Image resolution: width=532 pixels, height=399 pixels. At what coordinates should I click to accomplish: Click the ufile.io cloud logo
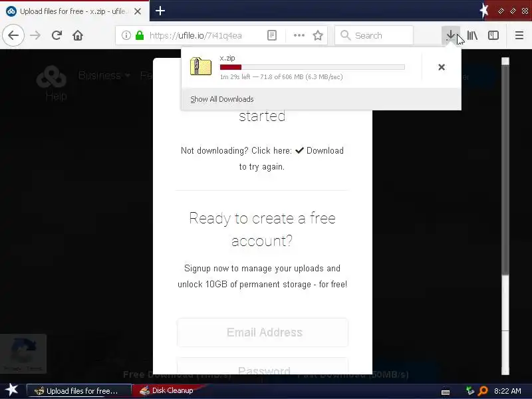click(x=51, y=76)
